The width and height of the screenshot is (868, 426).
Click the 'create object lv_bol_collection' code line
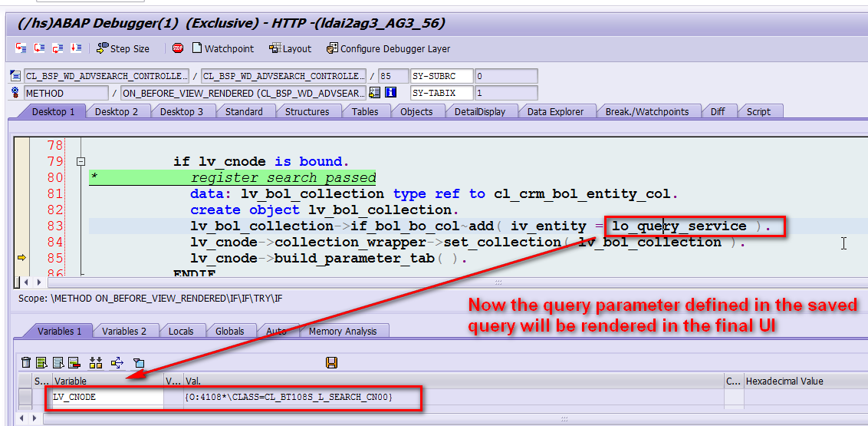point(324,210)
